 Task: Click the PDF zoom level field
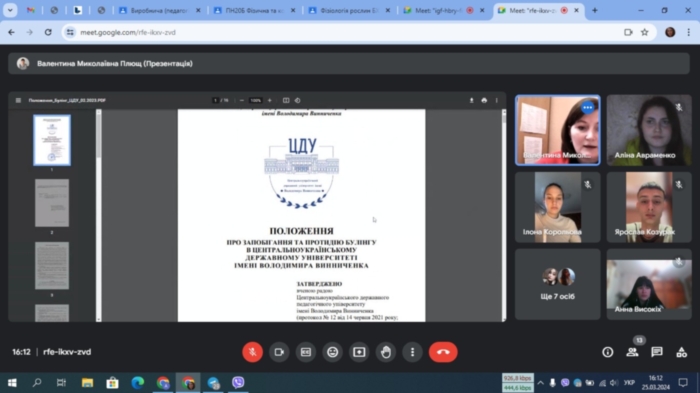point(255,100)
